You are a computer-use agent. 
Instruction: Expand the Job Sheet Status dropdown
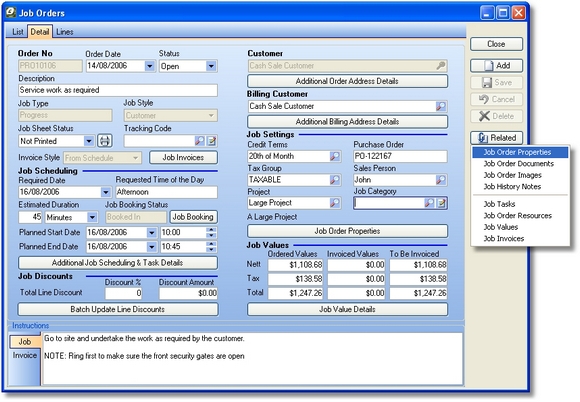[89, 141]
